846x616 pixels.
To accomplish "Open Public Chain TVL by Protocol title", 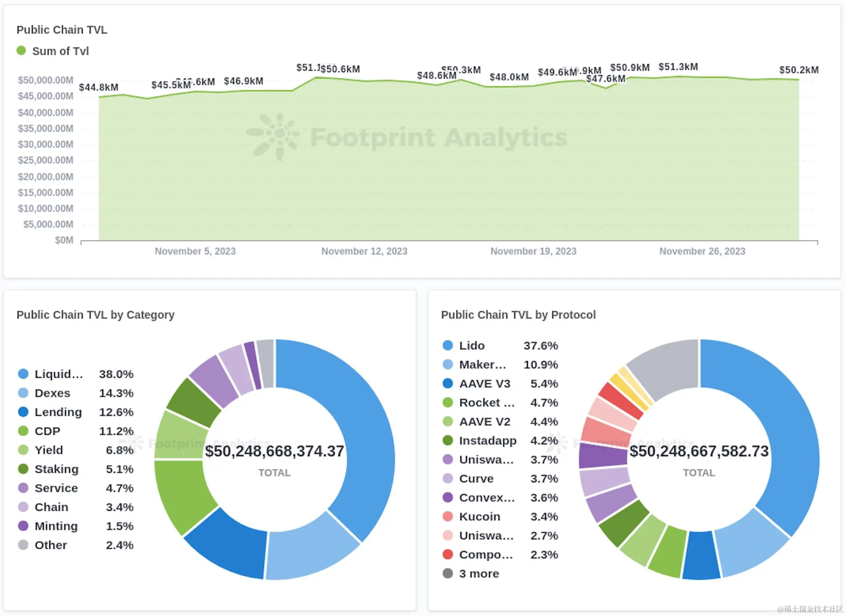I will pos(518,315).
